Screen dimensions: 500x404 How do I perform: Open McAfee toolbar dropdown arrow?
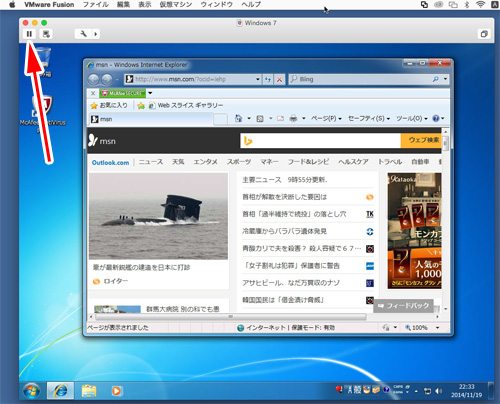[x=150, y=93]
